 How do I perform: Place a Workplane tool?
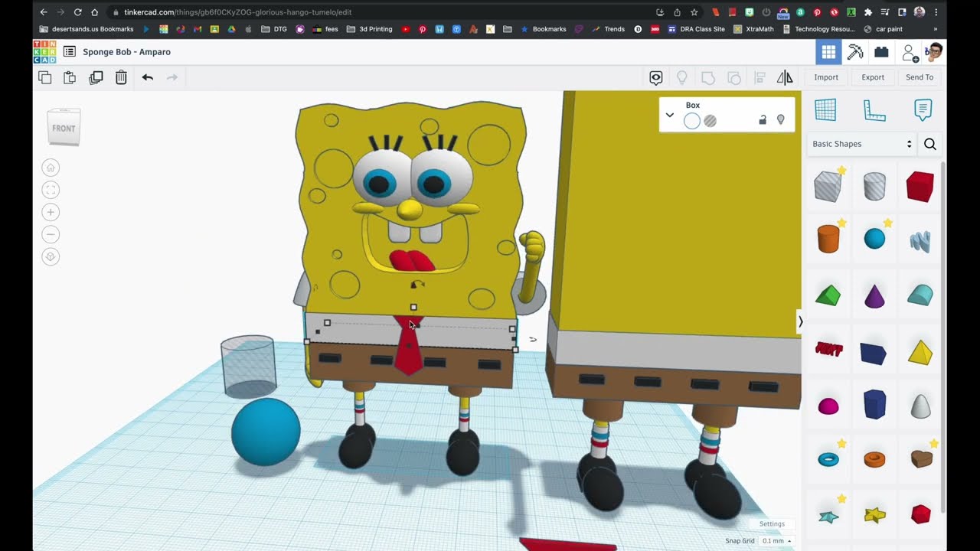point(825,110)
